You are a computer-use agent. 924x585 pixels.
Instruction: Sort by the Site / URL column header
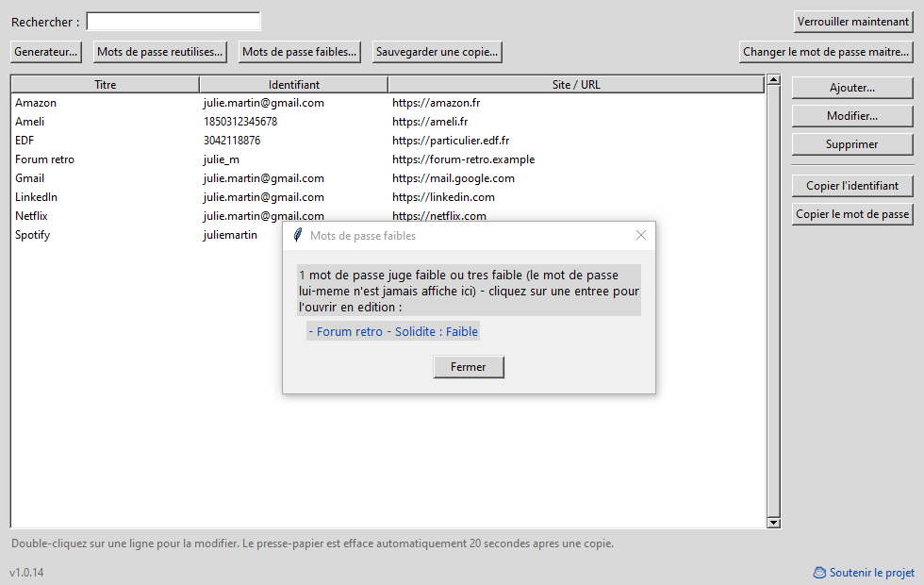pyautogui.click(x=576, y=84)
